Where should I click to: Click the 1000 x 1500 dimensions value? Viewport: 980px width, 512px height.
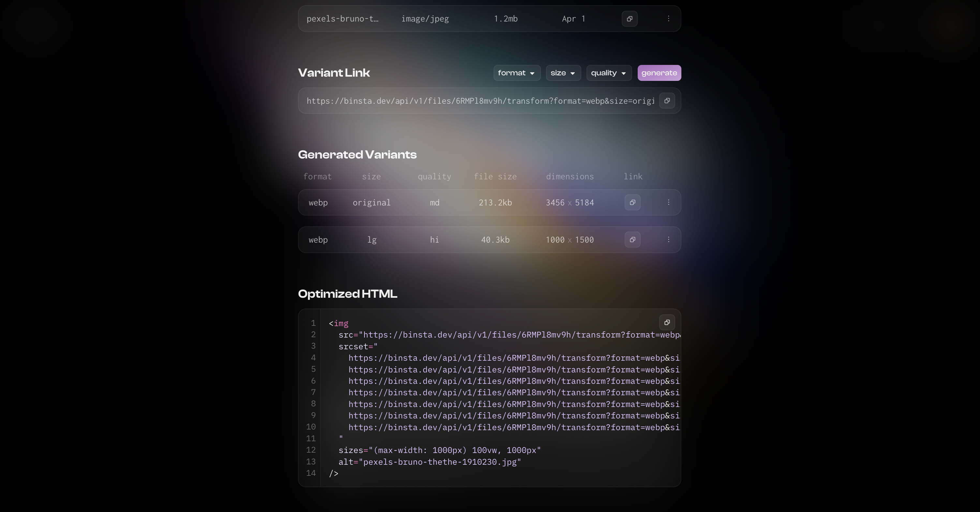[x=570, y=240]
